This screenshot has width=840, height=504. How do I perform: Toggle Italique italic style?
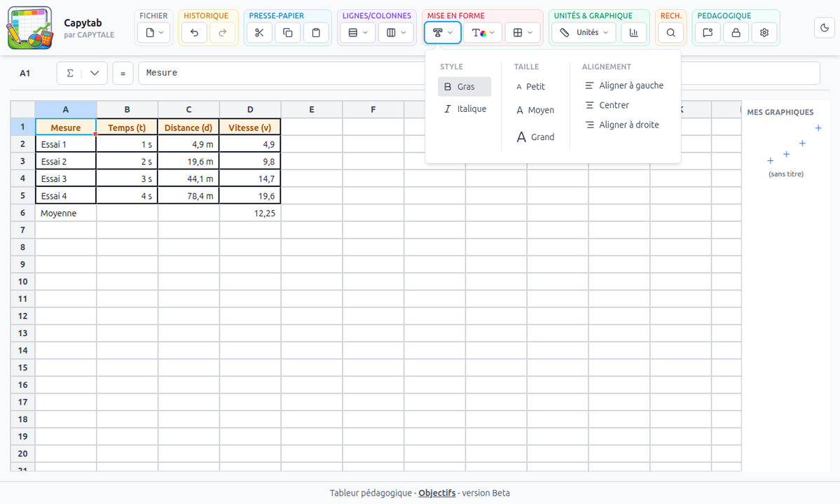click(464, 108)
